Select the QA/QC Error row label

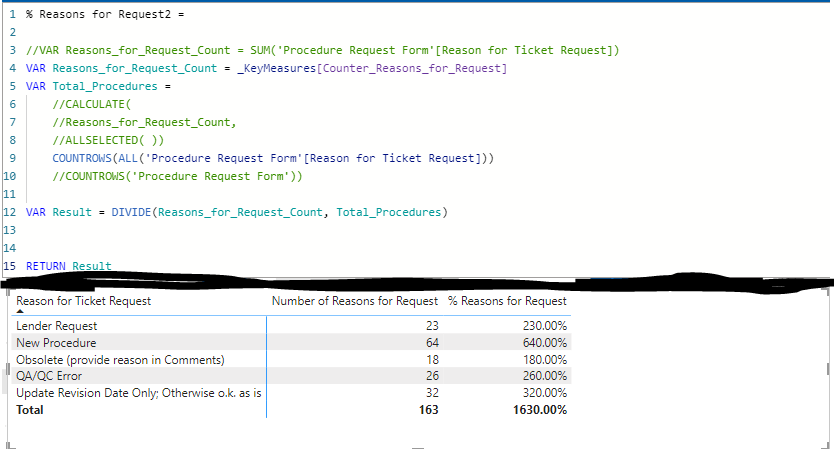(x=49, y=376)
